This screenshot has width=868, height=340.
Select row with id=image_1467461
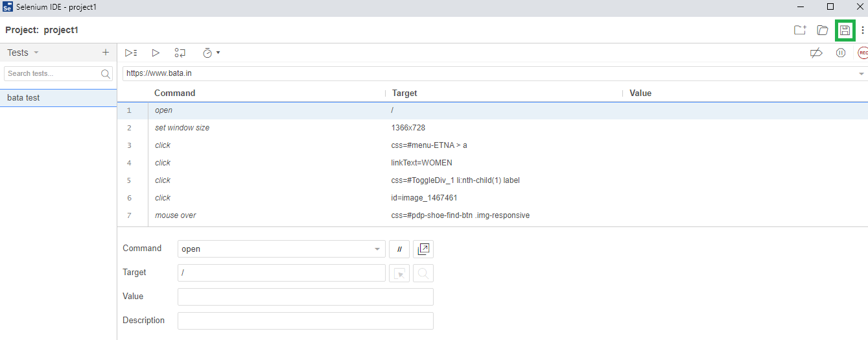pyautogui.click(x=493, y=198)
